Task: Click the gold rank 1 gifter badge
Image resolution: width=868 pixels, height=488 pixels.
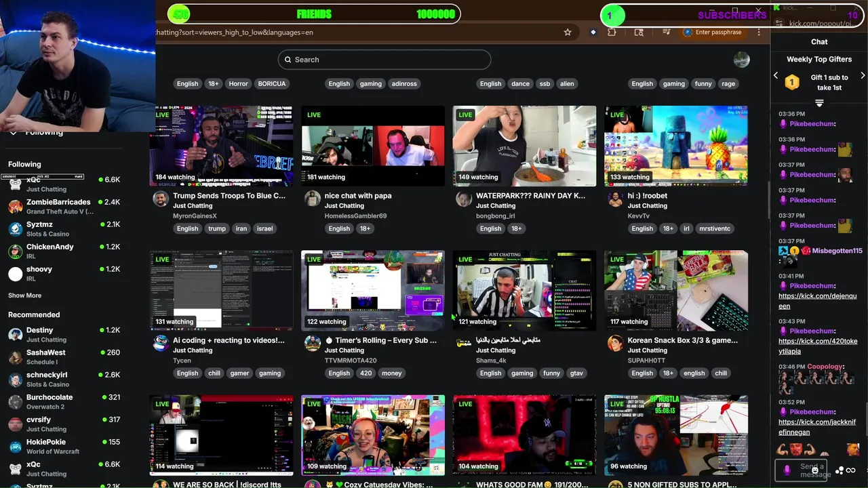Action: click(792, 83)
